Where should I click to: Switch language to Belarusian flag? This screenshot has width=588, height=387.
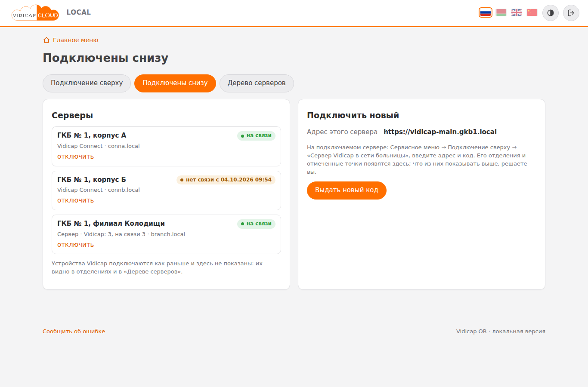pos(501,12)
